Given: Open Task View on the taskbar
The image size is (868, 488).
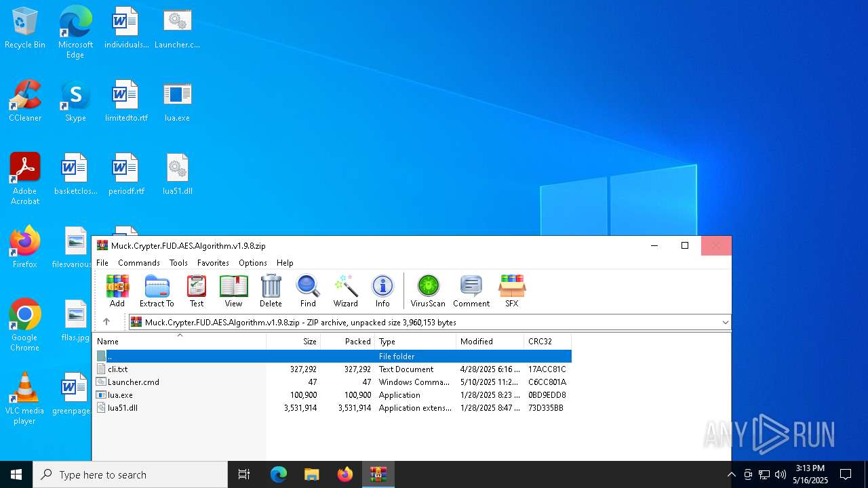Looking at the screenshot, I should pos(244,474).
